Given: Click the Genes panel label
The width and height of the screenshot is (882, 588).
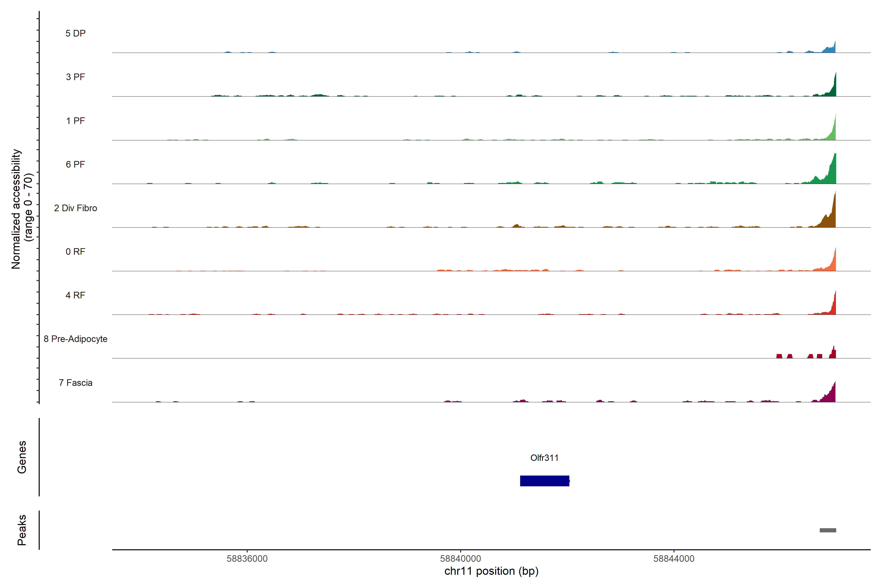Looking at the screenshot, I should (x=22, y=457).
